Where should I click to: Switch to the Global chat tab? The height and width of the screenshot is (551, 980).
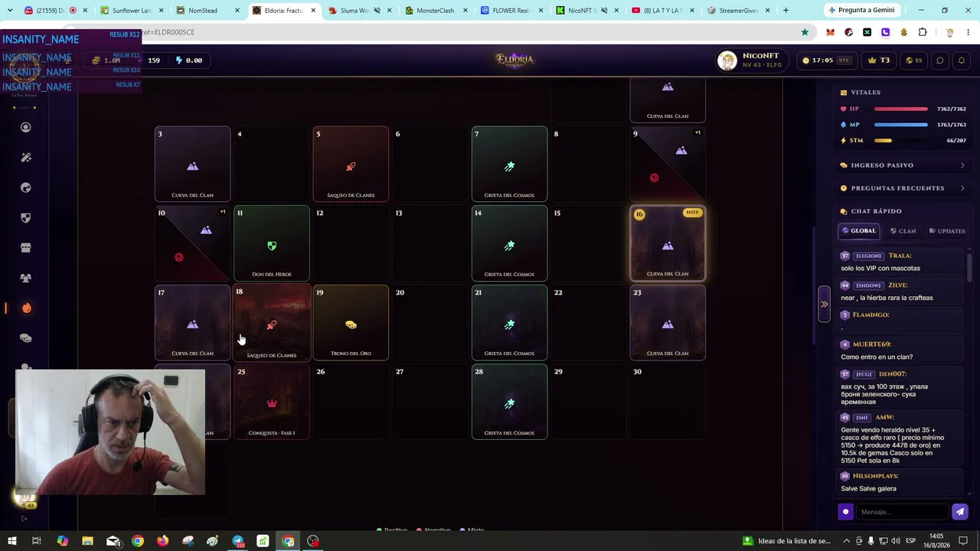click(859, 230)
